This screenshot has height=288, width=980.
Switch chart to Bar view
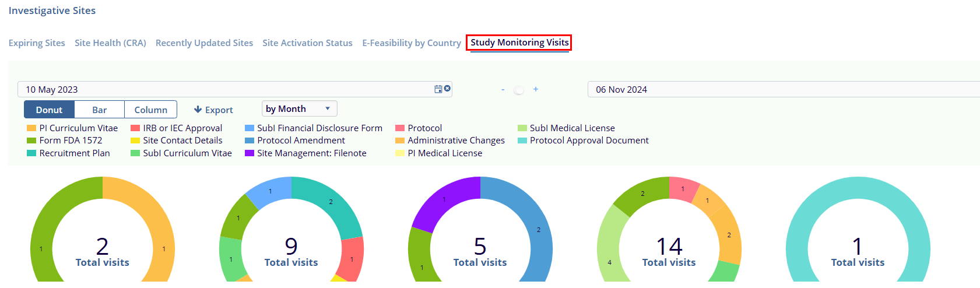point(99,110)
